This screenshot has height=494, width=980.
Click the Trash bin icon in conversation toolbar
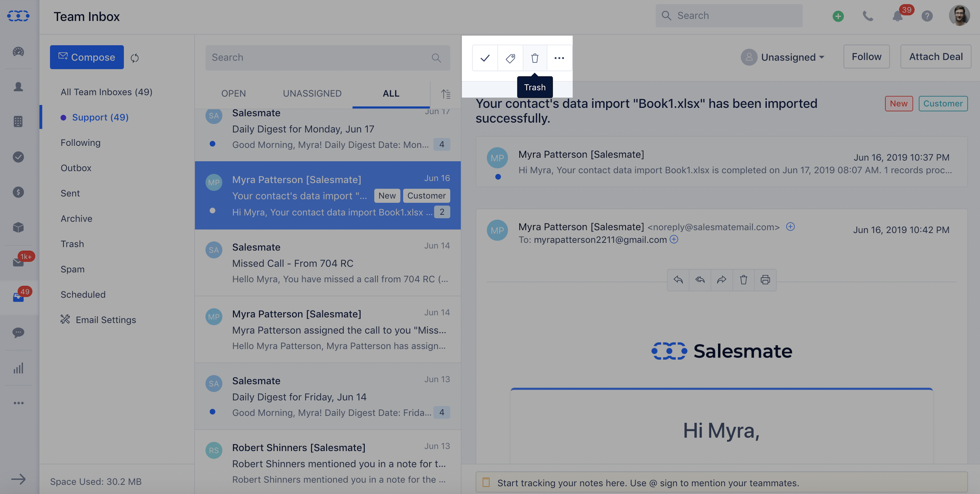(x=535, y=58)
